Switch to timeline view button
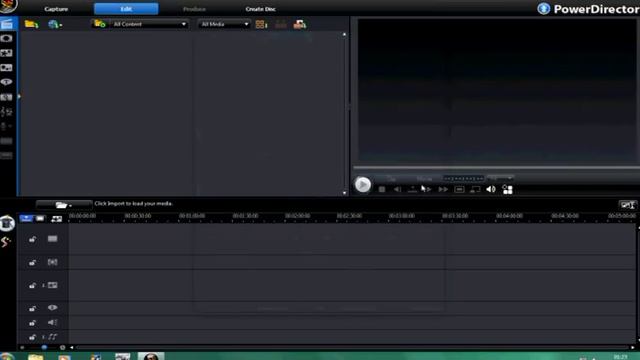This screenshot has width=640, height=360. click(x=26, y=218)
